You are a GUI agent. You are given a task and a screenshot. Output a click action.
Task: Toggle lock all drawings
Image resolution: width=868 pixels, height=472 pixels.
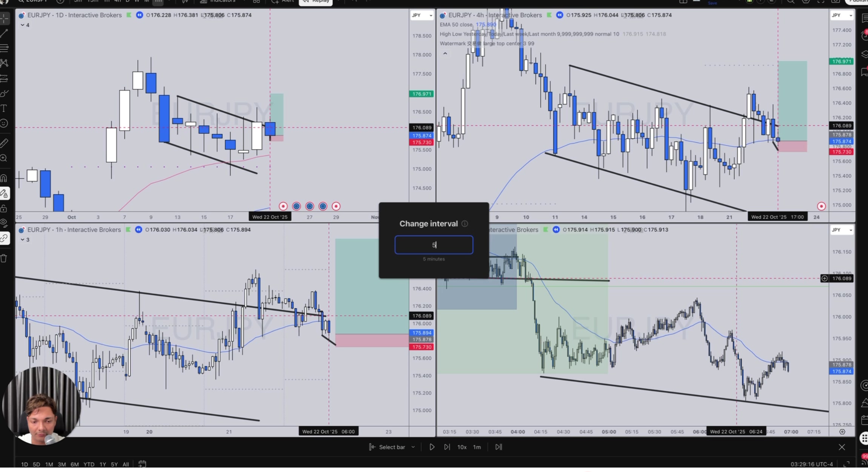(4, 208)
